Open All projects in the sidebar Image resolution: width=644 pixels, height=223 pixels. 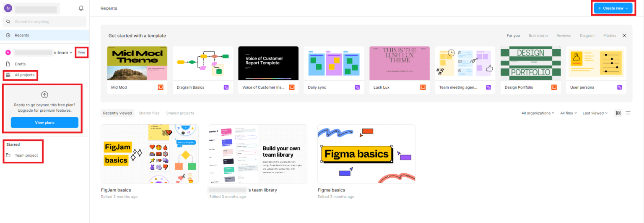pyautogui.click(x=44, y=75)
